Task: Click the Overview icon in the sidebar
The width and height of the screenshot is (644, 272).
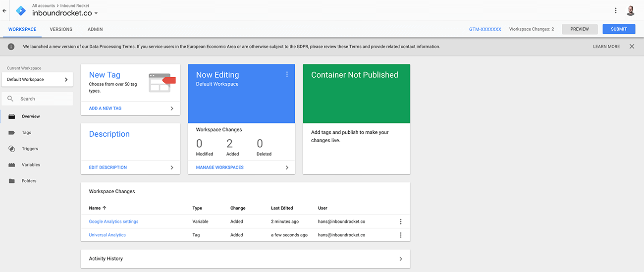Action: tap(11, 116)
